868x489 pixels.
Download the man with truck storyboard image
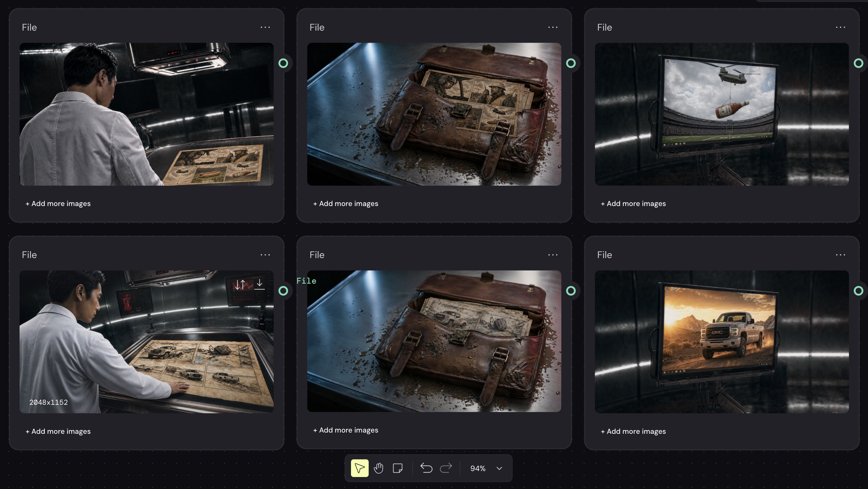click(x=259, y=284)
